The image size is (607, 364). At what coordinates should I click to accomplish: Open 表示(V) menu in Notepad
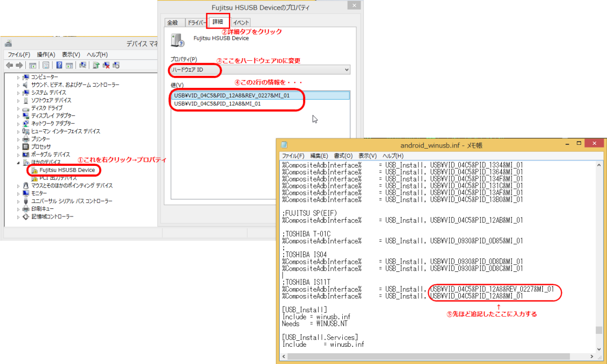(367, 156)
